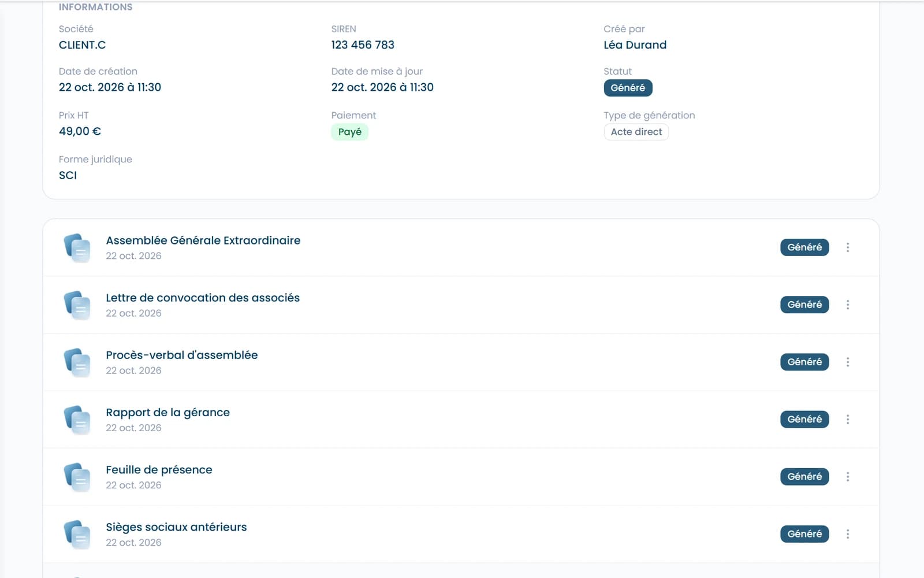Viewport: 924px width, 578px height.
Task: Select the company name CLIENT.C
Action: [82, 45]
